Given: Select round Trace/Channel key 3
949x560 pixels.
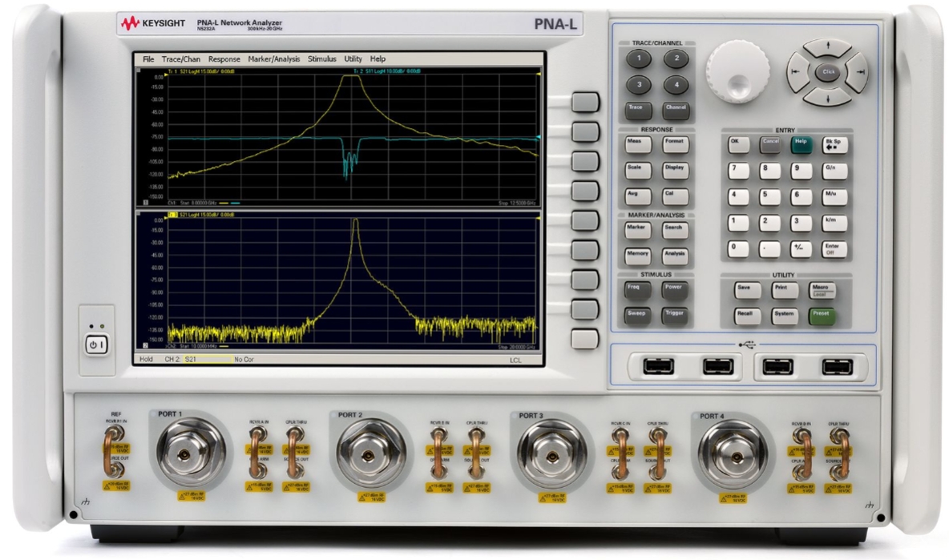Looking at the screenshot, I should coord(639,85).
